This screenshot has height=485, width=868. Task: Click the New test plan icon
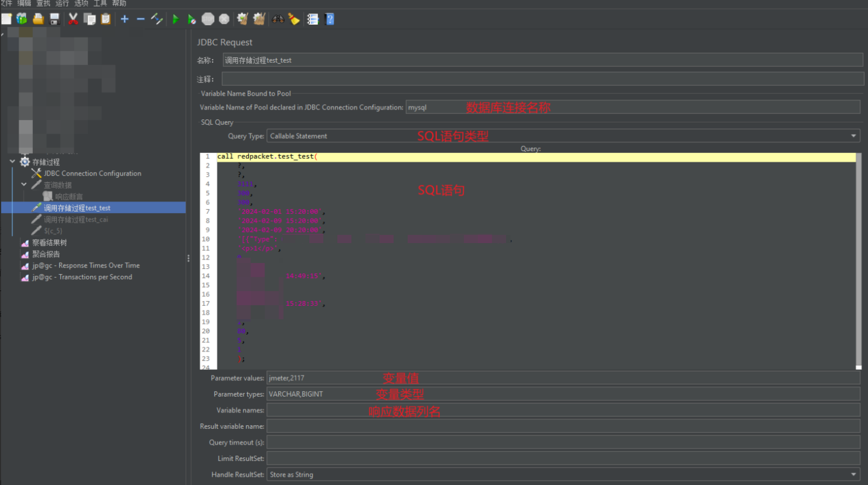pos(6,19)
